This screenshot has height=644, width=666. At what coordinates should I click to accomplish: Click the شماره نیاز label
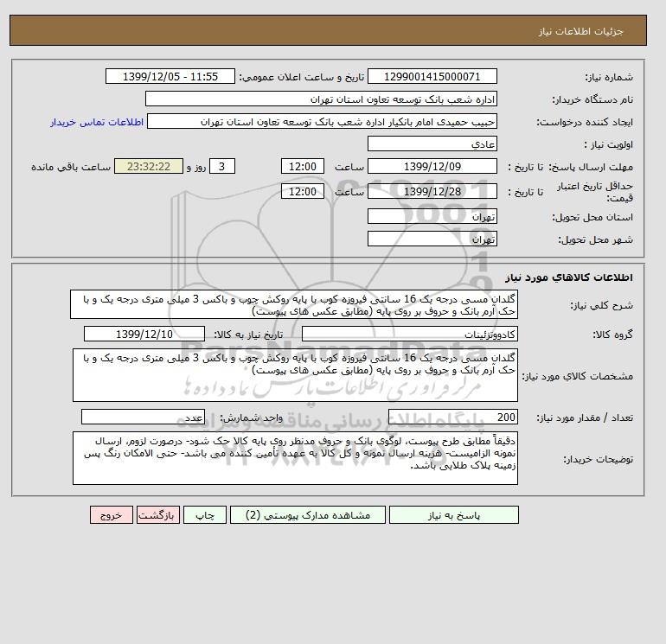click(609, 77)
